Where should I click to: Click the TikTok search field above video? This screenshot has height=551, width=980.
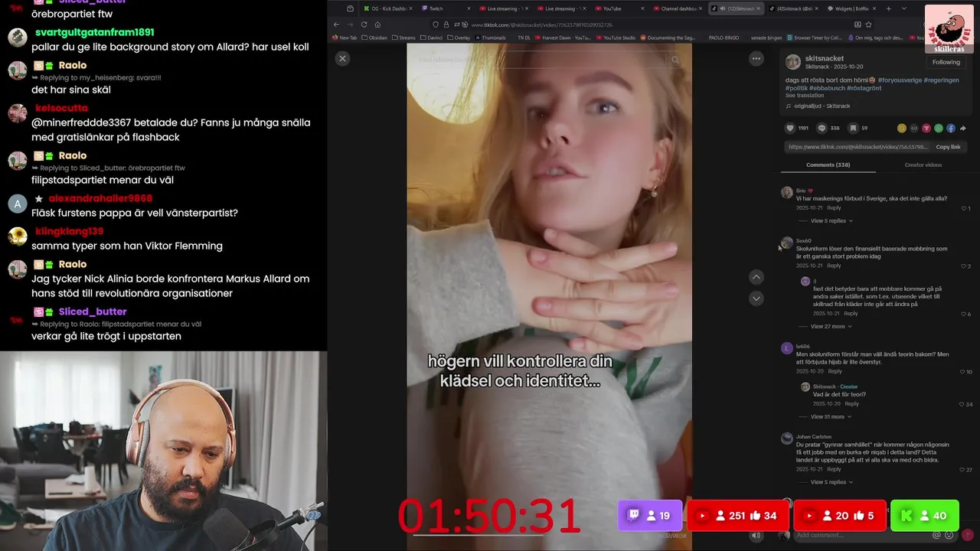pos(544,59)
